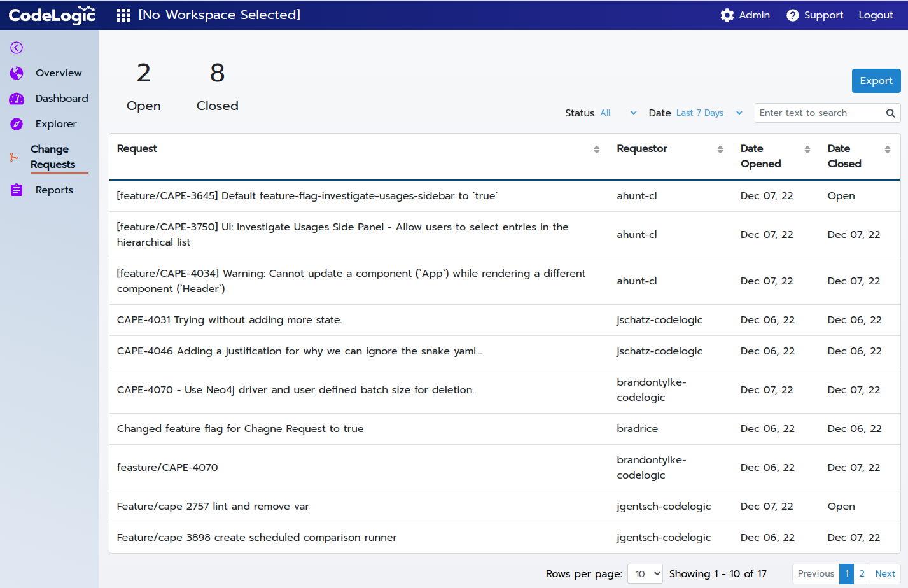Sort by Date Closed column arrows
The height and width of the screenshot is (588, 908).
[x=888, y=150]
